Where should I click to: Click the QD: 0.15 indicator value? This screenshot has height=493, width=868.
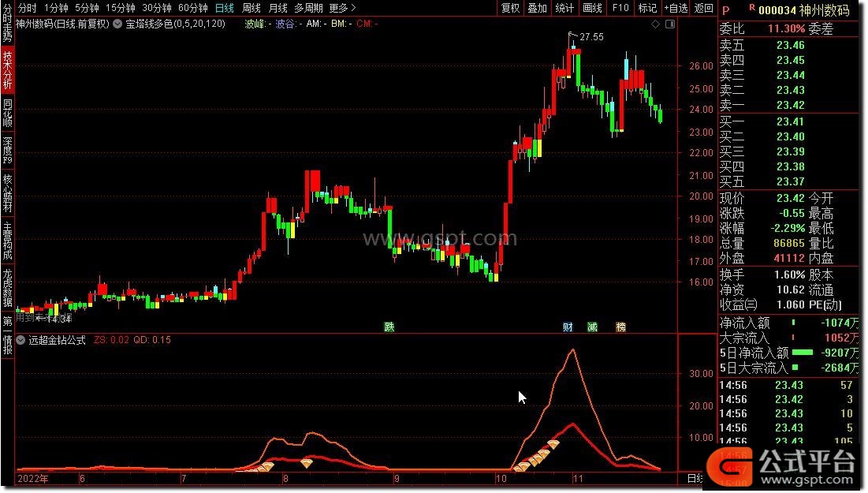point(151,340)
